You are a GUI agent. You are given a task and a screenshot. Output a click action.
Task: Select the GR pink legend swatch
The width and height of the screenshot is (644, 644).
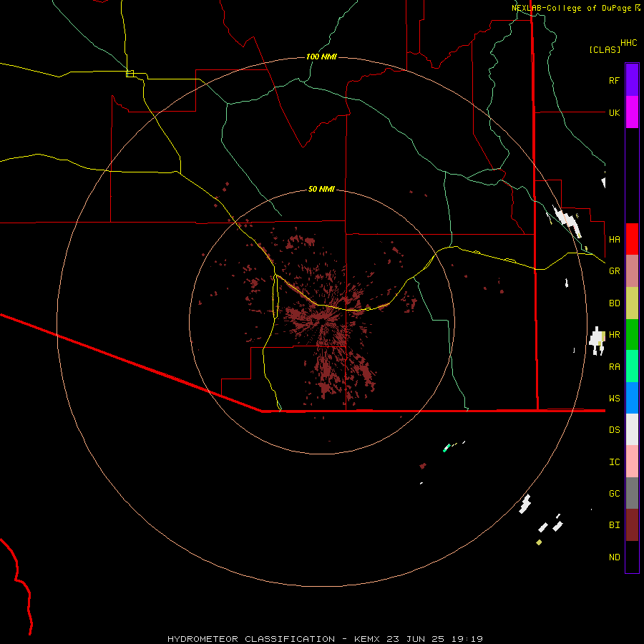click(632, 271)
